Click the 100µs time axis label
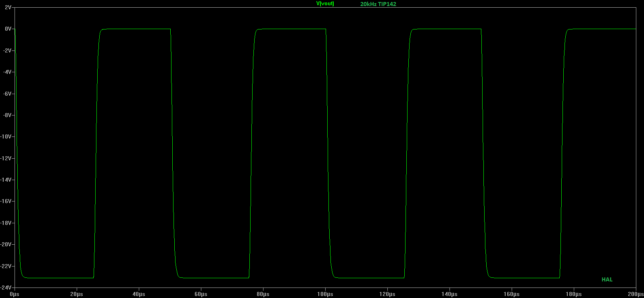Image resolution: width=644 pixels, height=298 pixels. (325, 294)
